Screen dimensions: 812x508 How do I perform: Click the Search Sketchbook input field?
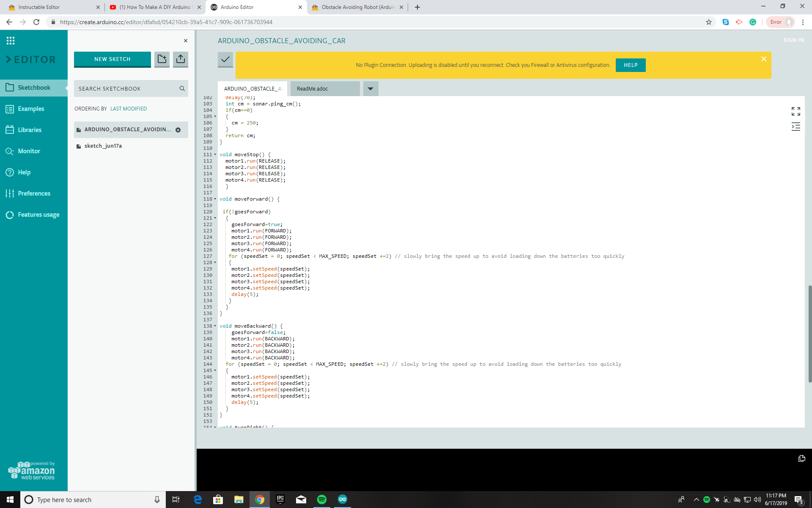[x=126, y=88]
